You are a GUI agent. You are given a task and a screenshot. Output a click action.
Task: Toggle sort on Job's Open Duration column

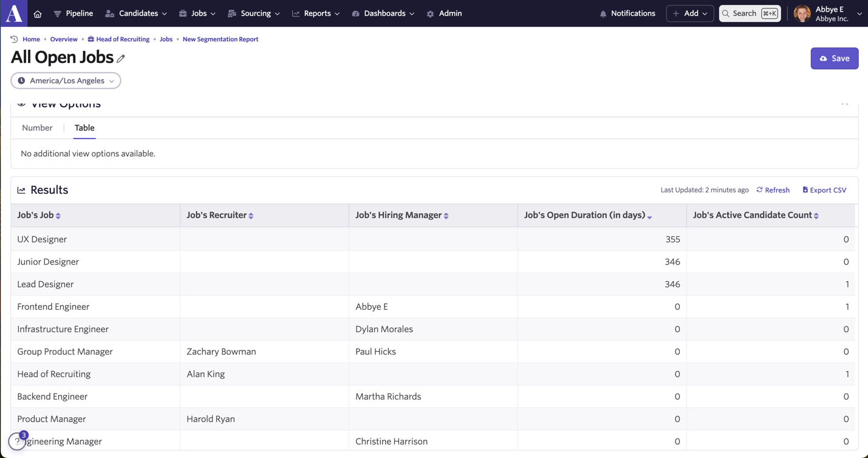(x=649, y=216)
